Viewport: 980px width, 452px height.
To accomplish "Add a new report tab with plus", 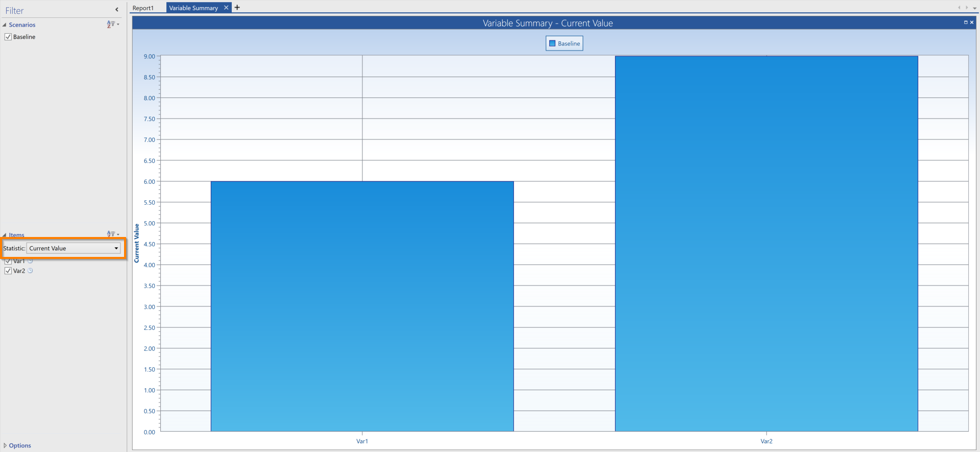I will pyautogui.click(x=237, y=8).
